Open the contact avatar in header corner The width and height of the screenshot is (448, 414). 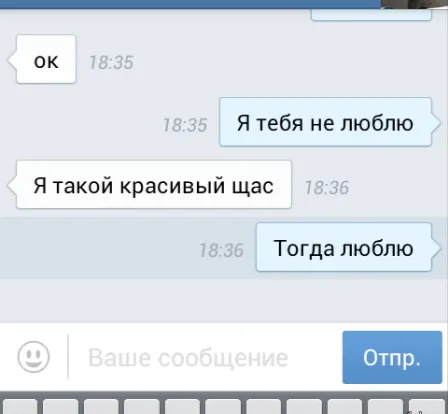[x=414, y=4]
